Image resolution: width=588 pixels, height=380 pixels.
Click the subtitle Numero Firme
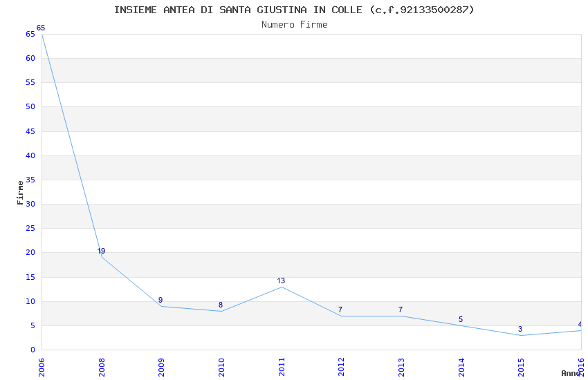295,25
